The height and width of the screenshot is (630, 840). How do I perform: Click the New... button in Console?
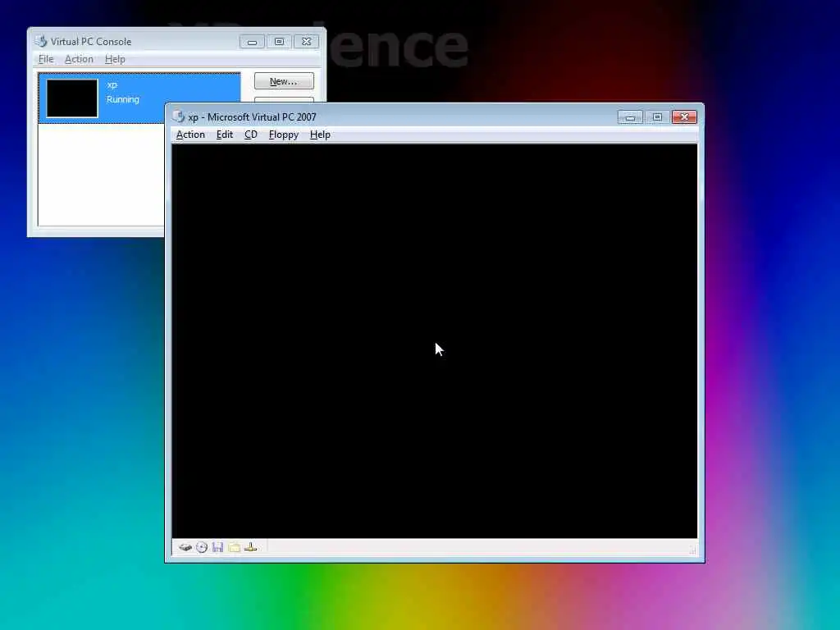[x=284, y=81]
